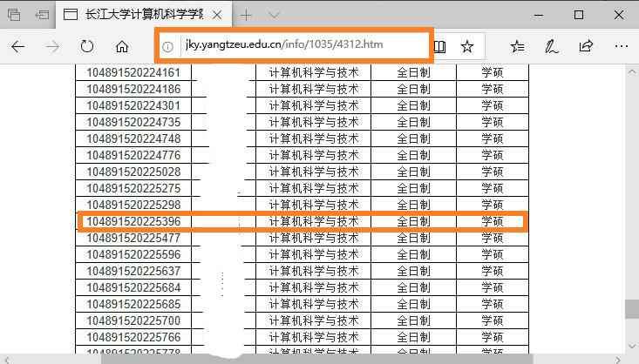
Task: Select cell 104891520225477
Action: tap(133, 238)
